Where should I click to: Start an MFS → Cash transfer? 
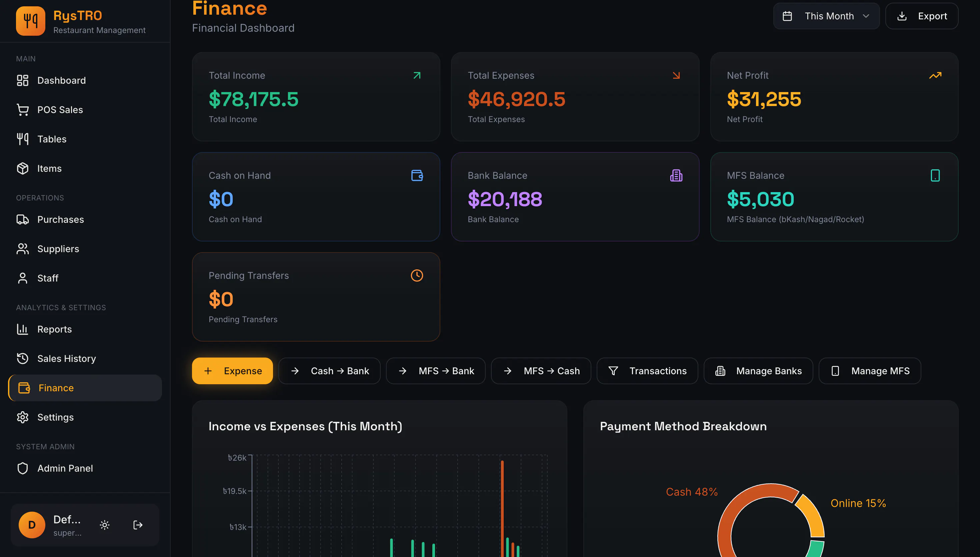541,371
